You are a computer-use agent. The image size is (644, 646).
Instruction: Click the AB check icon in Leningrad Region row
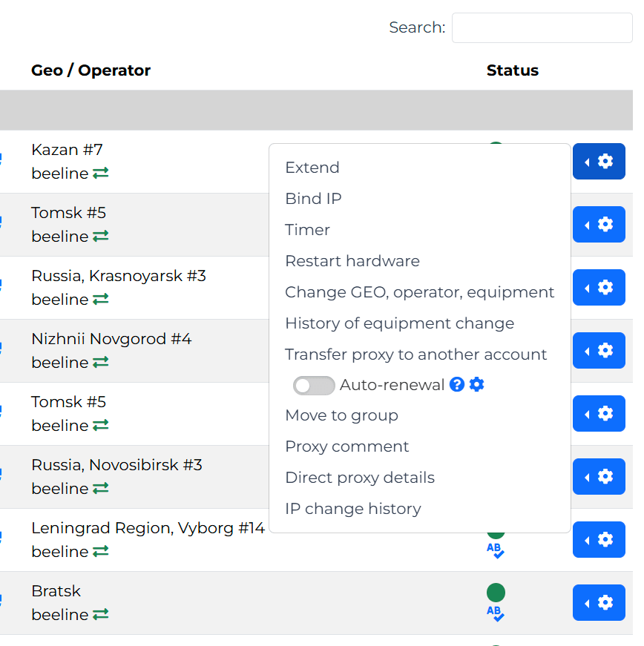(495, 550)
